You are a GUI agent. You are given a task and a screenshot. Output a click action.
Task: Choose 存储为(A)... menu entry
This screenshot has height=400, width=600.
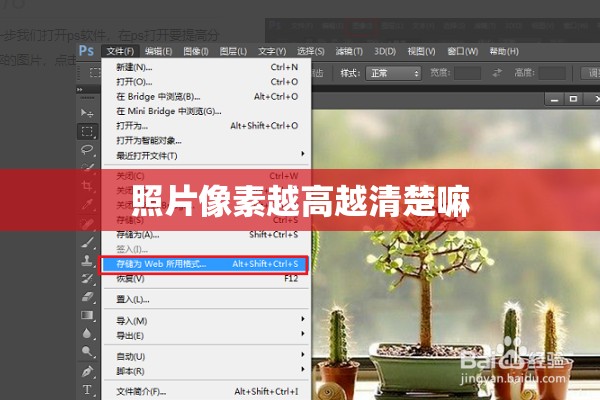pos(206,235)
